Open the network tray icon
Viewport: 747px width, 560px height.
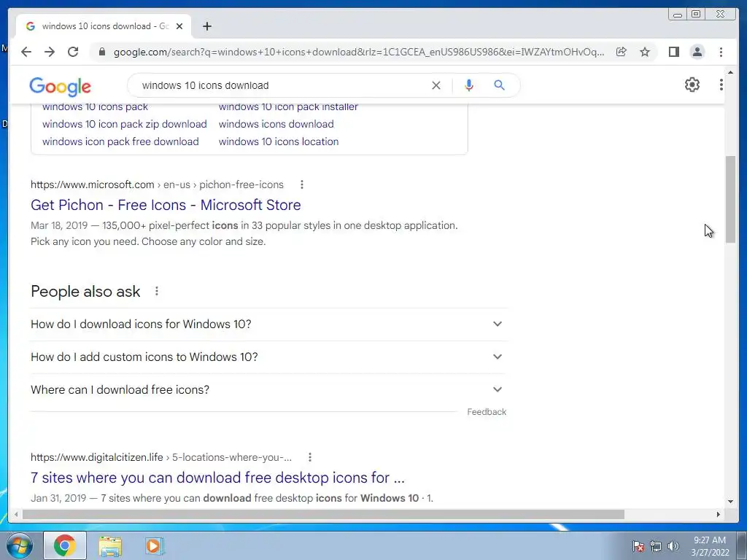click(x=656, y=546)
